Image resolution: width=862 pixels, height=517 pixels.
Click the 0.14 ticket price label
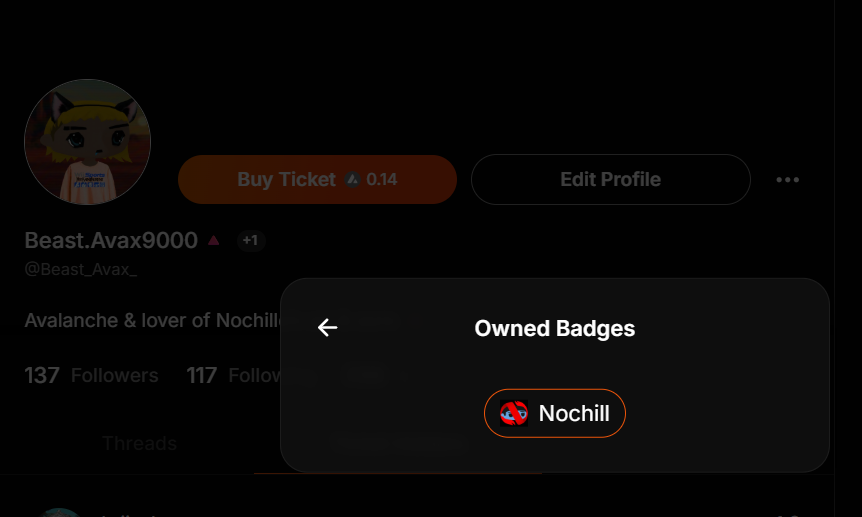click(x=382, y=180)
